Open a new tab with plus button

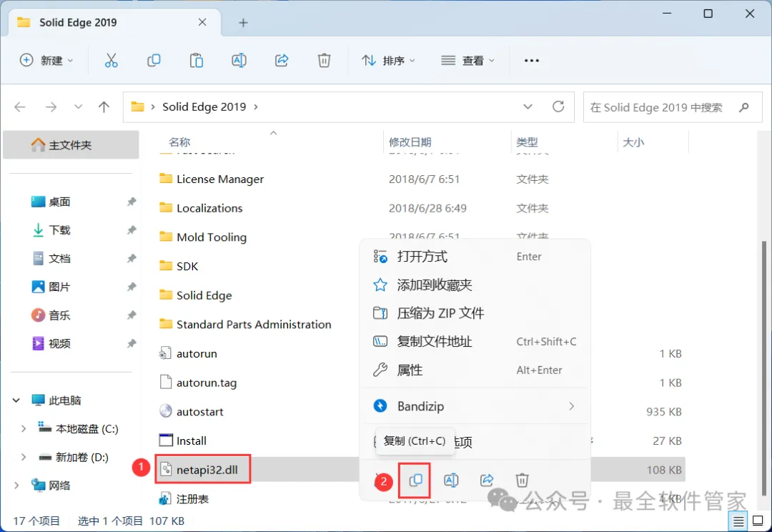[243, 23]
